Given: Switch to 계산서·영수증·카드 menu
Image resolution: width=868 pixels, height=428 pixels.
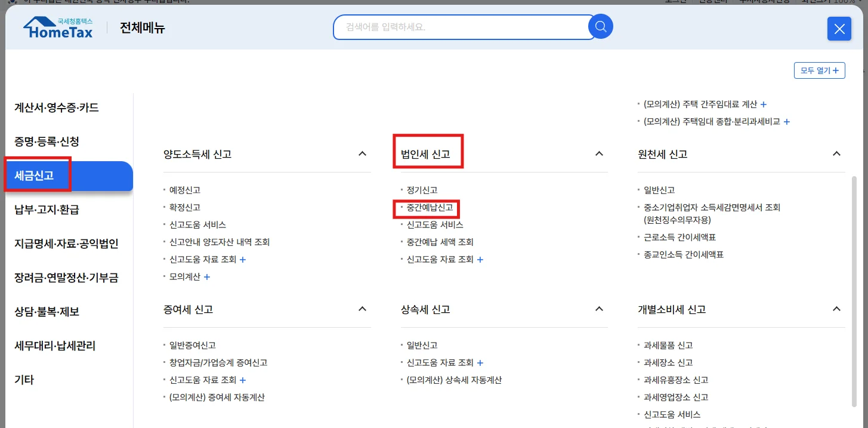Looking at the screenshot, I should point(57,108).
